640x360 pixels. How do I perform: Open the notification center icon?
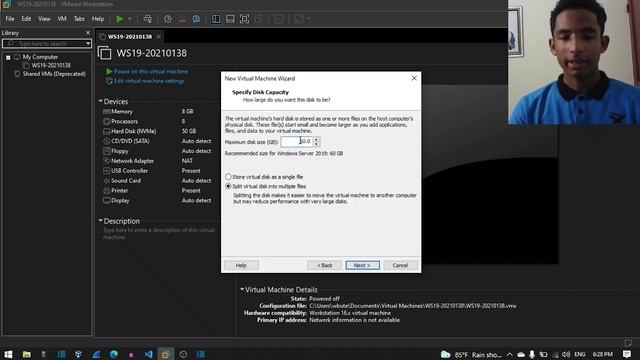click(x=627, y=355)
